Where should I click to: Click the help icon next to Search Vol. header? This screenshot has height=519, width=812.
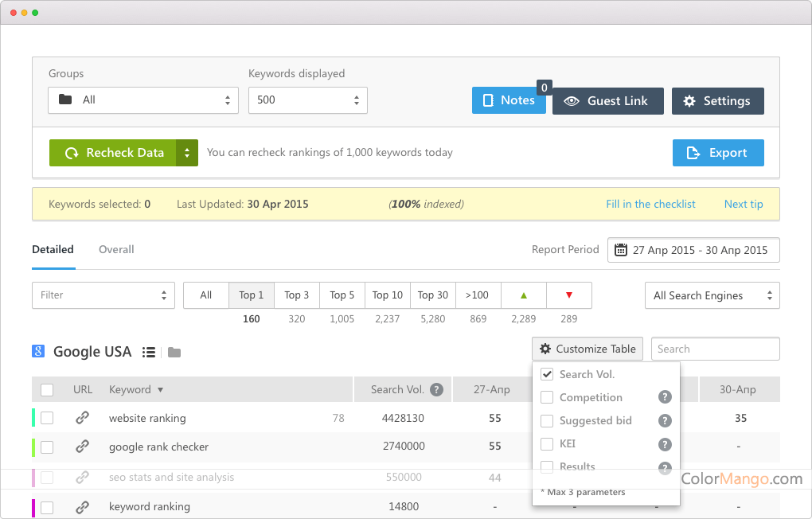(x=436, y=389)
